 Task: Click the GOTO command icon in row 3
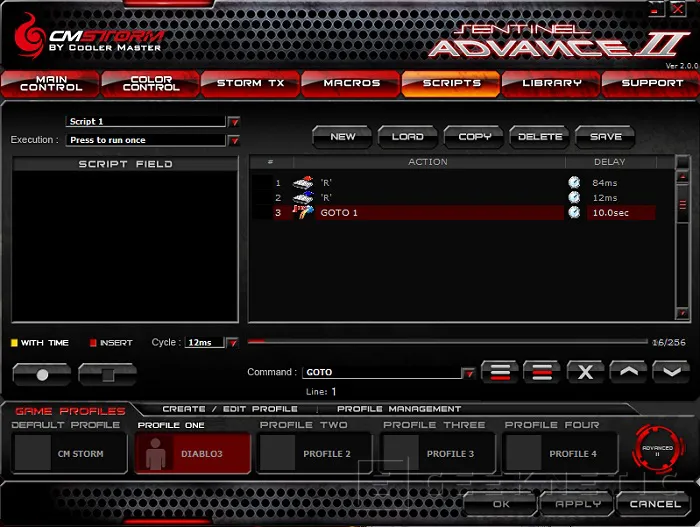303,212
